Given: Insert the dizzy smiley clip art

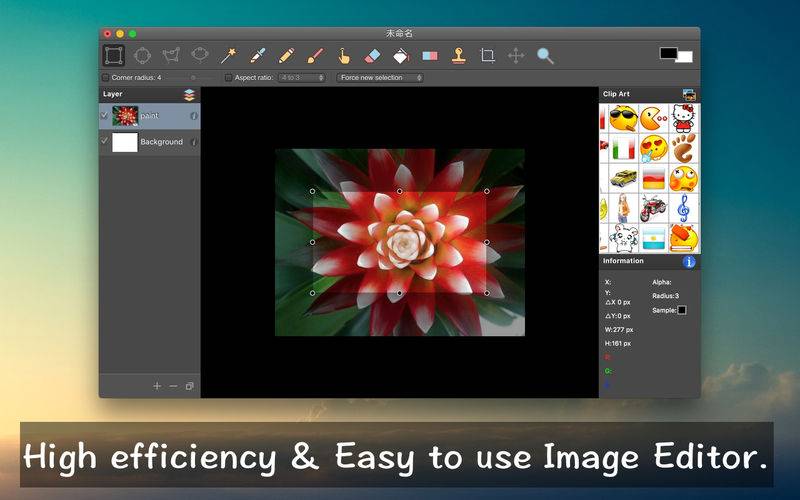Looking at the screenshot, I should pos(684,178).
